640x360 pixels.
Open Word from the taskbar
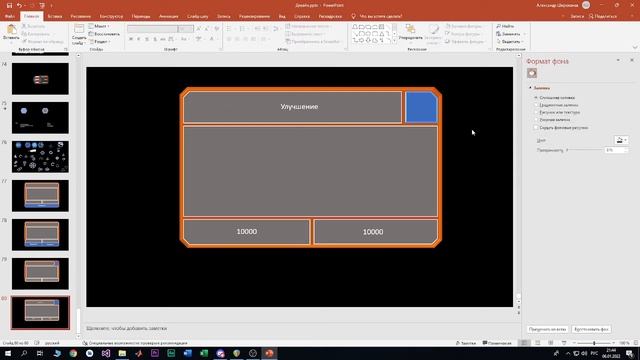pyautogui.click(x=187, y=353)
